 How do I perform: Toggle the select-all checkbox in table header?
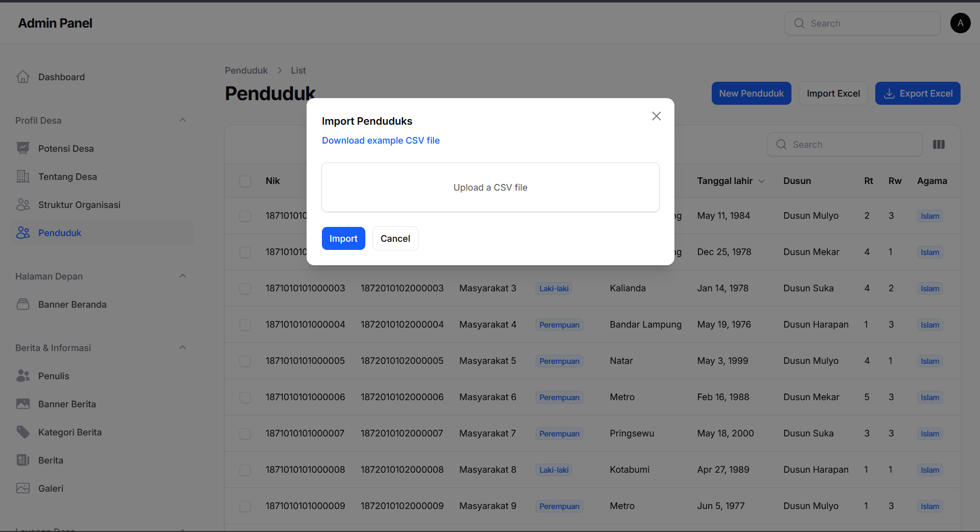(245, 181)
